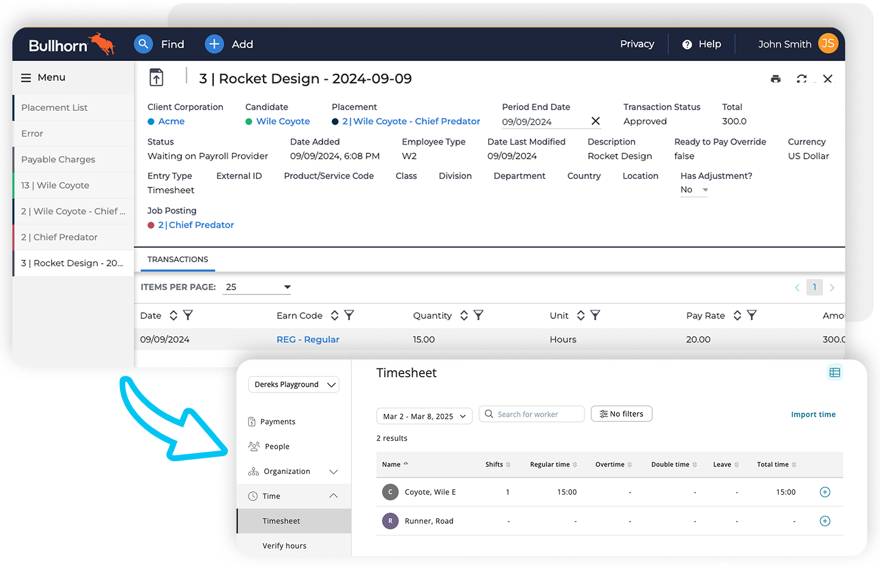Open Error item in sidebar

coord(73,134)
